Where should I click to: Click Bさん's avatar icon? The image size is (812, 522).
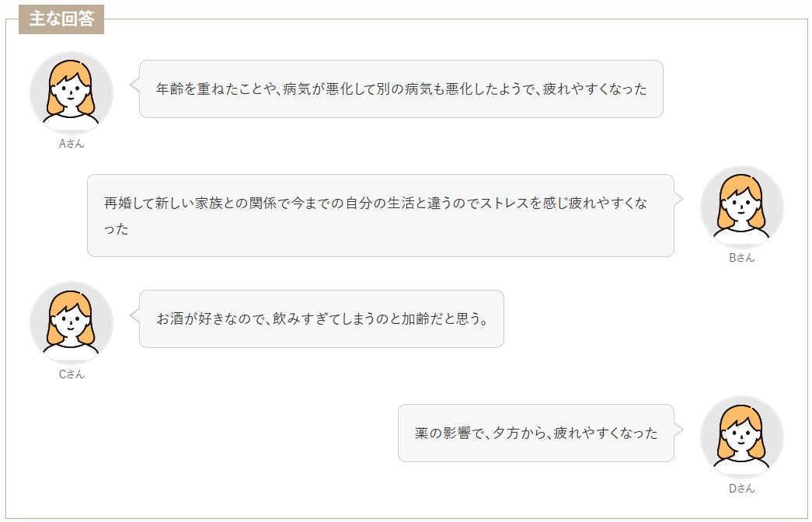tap(741, 207)
